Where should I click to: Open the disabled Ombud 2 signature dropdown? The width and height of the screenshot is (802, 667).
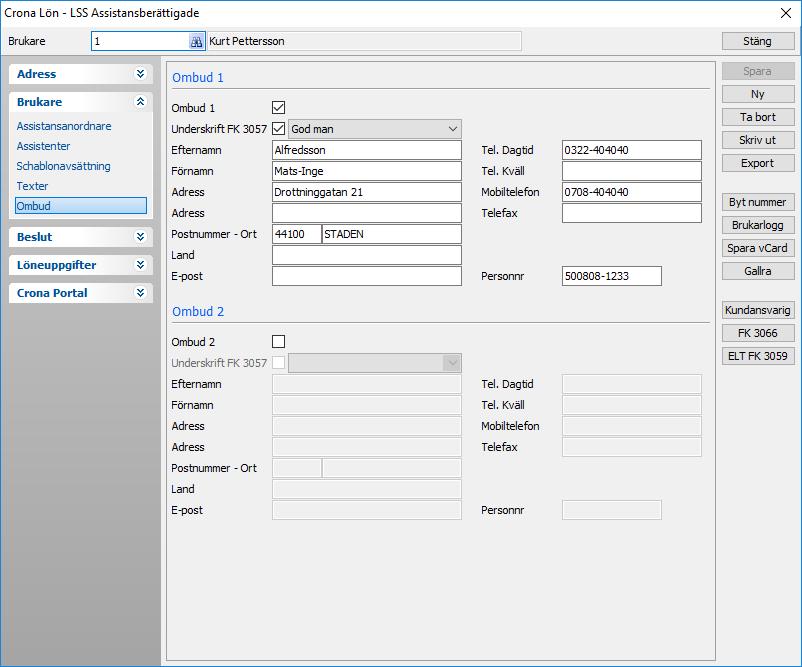click(x=375, y=363)
